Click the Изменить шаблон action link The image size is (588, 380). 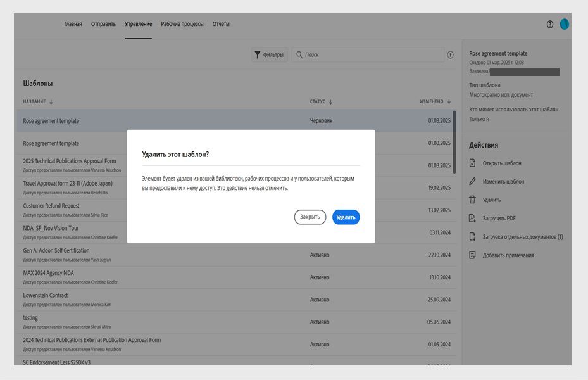coord(503,182)
